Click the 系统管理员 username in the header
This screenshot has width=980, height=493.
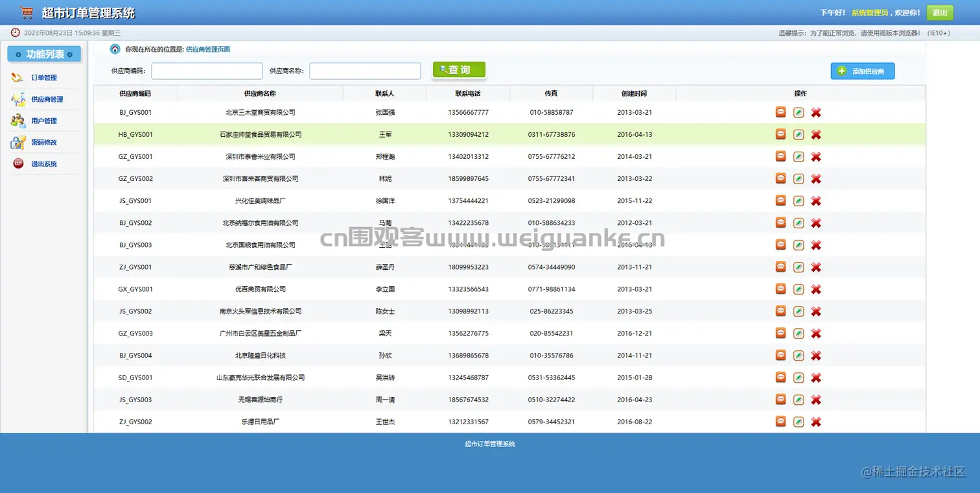click(870, 12)
